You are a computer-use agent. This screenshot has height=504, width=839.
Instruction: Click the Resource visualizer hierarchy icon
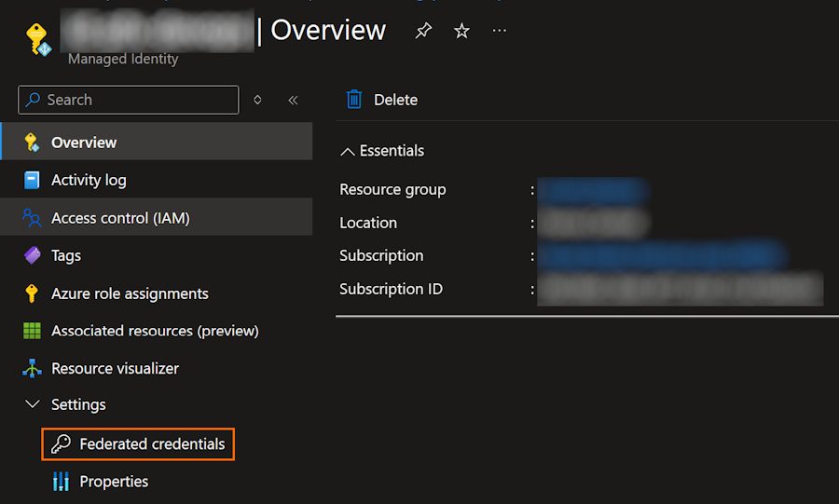tap(32, 368)
